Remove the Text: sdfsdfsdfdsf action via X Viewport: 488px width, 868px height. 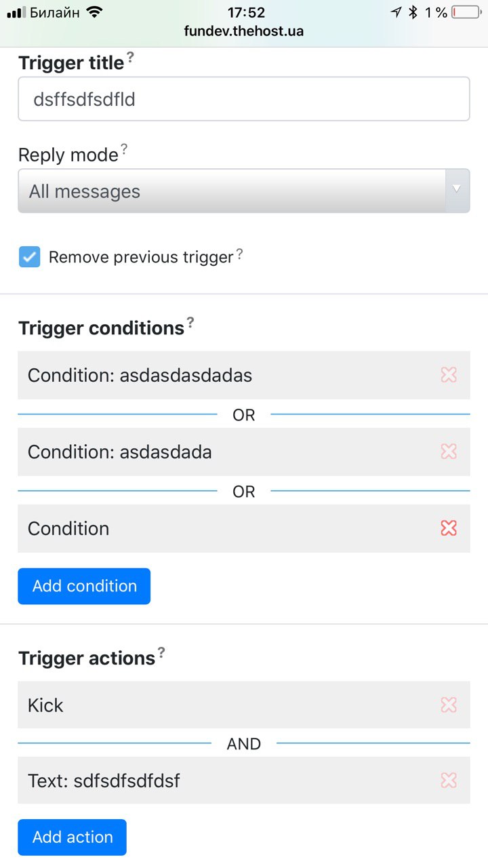pyautogui.click(x=449, y=781)
